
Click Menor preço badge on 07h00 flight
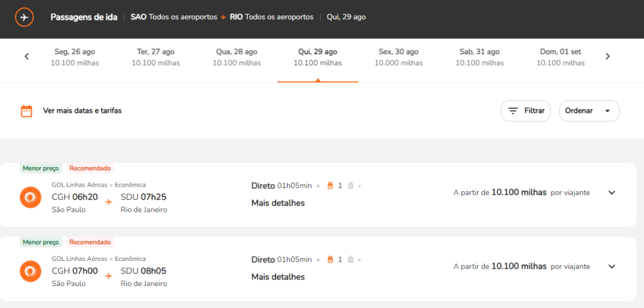(41, 242)
